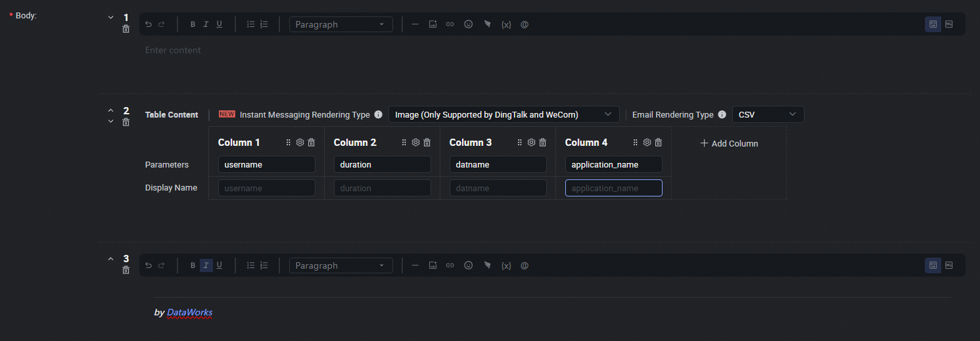
Task: Toggle italic formatting in block 3
Action: 206,265
